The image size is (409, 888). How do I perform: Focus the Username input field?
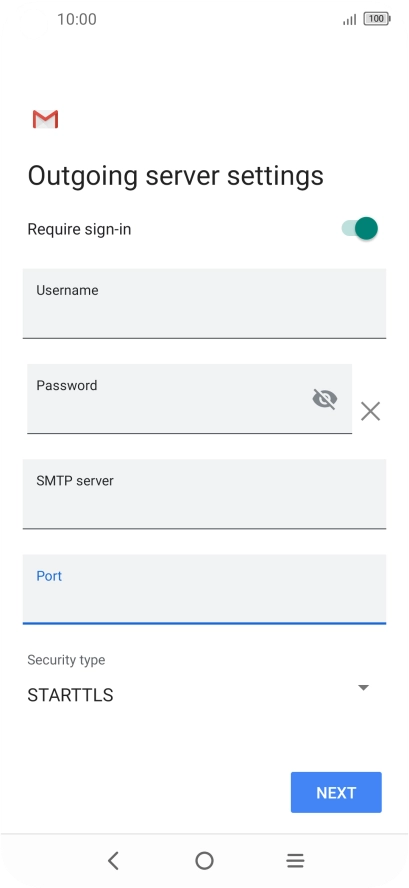pyautogui.click(x=204, y=304)
